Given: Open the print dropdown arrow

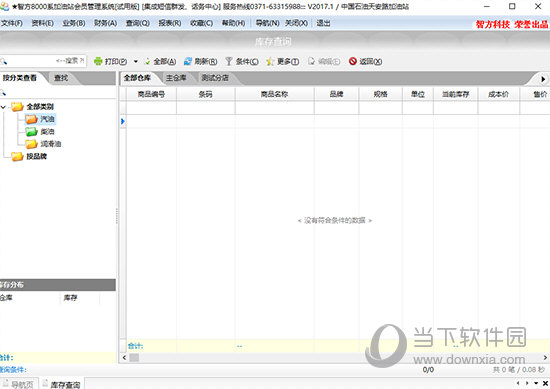Looking at the screenshot, I should (x=135, y=61).
